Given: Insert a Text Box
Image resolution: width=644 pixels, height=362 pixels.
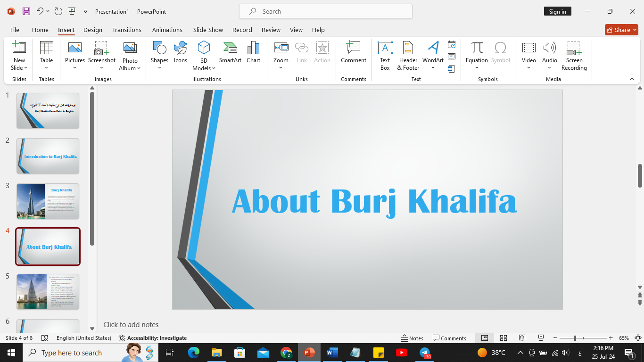Looking at the screenshot, I should point(385,56).
